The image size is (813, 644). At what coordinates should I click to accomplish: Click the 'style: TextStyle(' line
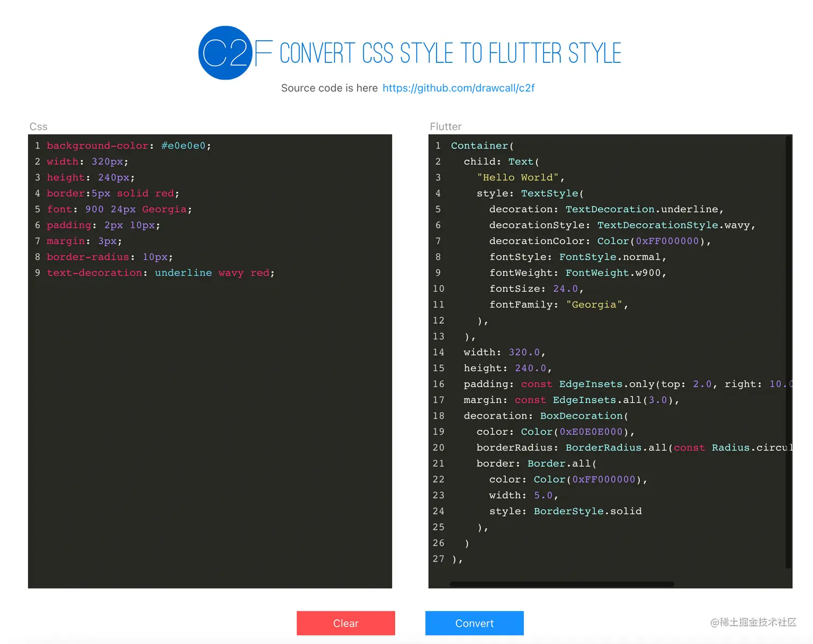click(530, 194)
